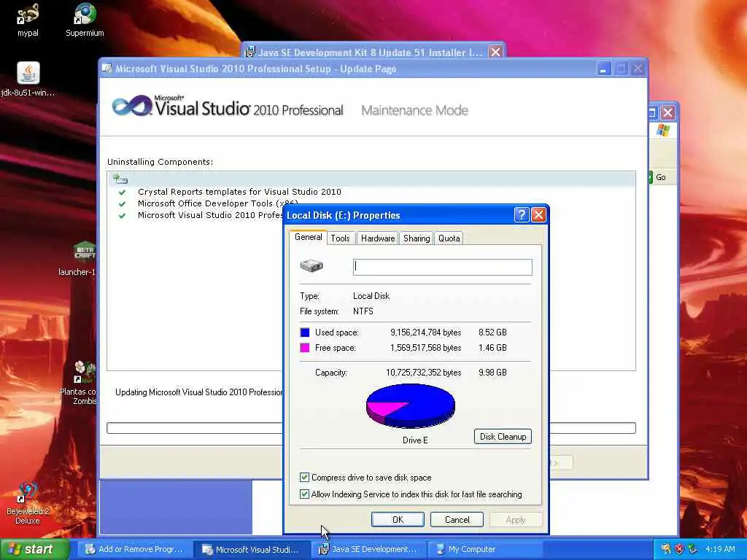Open the Supermium desktop shortcut
Viewport: 747px width, 560px height.
(x=85, y=20)
